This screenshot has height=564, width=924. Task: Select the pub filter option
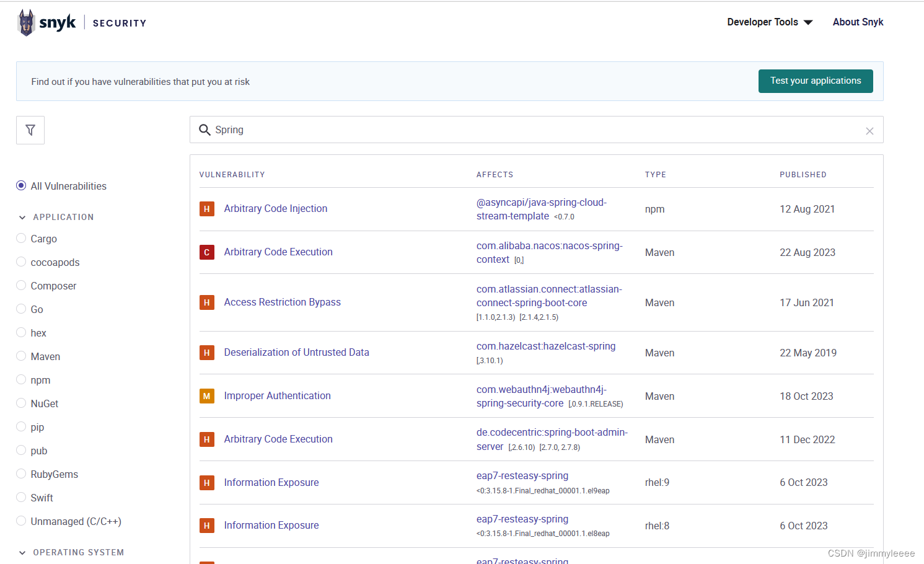coord(21,451)
